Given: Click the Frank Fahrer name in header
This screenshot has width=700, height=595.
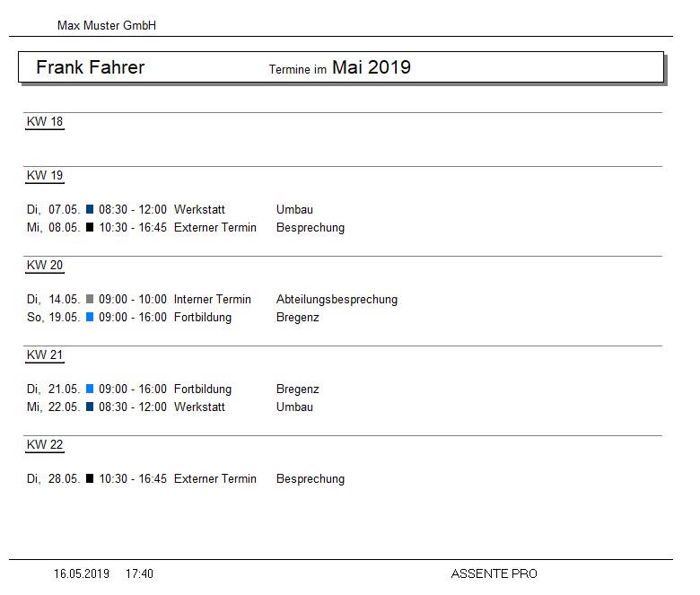Looking at the screenshot, I should (x=90, y=67).
